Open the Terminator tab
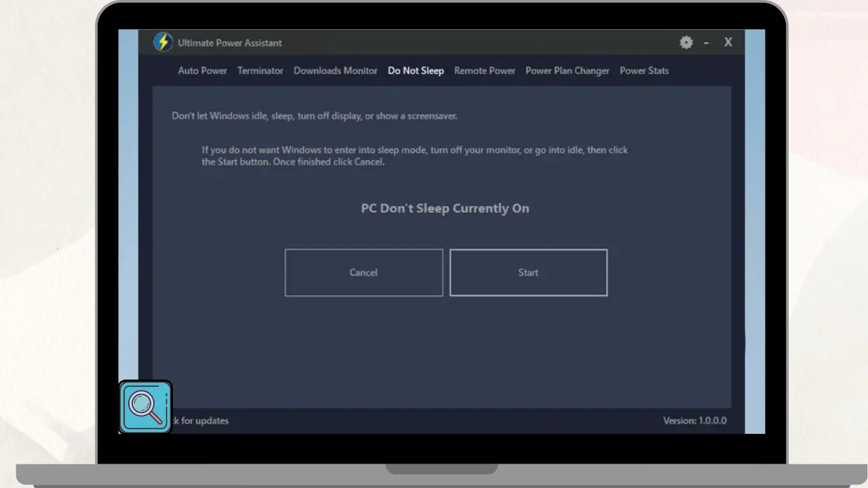Viewport: 868px width, 488px height. pos(260,70)
